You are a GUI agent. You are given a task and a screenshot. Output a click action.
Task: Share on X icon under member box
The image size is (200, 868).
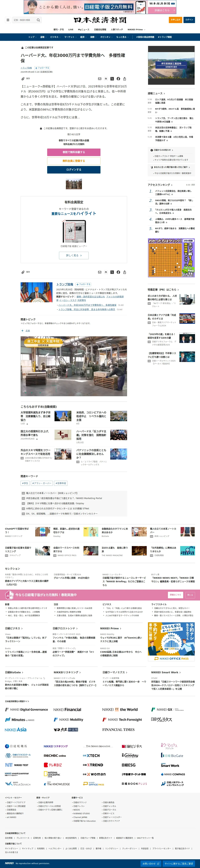point(112,272)
